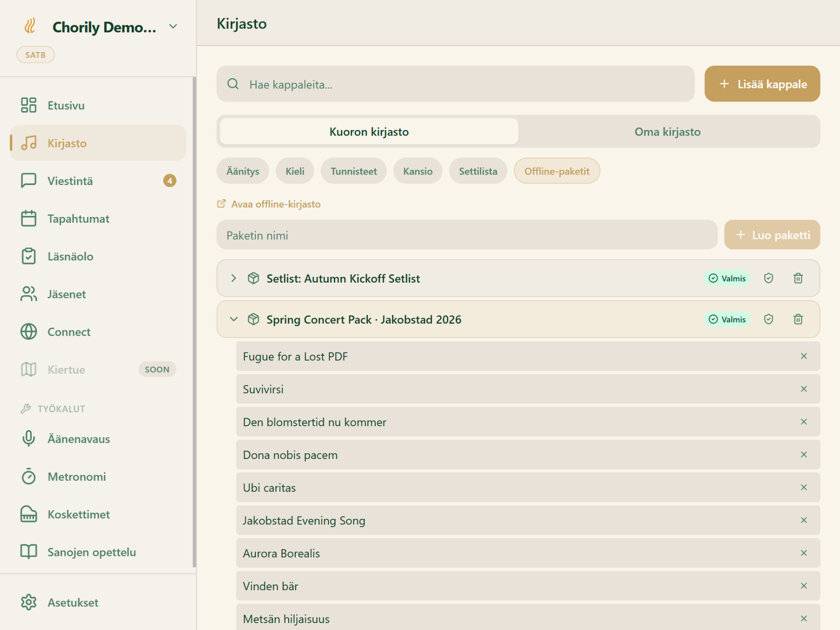Collapse the Spring Concert Pack package

234,319
